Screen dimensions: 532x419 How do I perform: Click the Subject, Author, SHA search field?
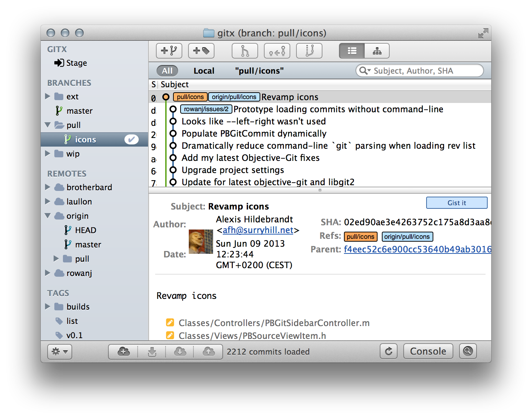pos(420,70)
